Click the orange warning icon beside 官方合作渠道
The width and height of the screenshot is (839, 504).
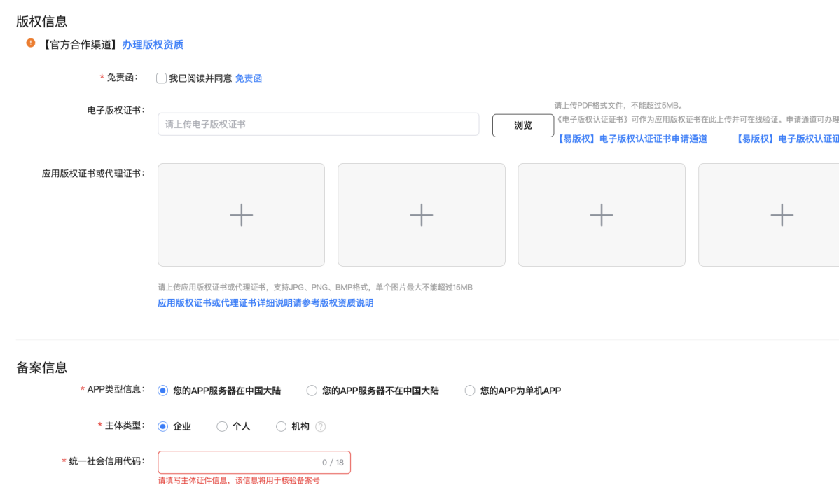click(x=31, y=43)
